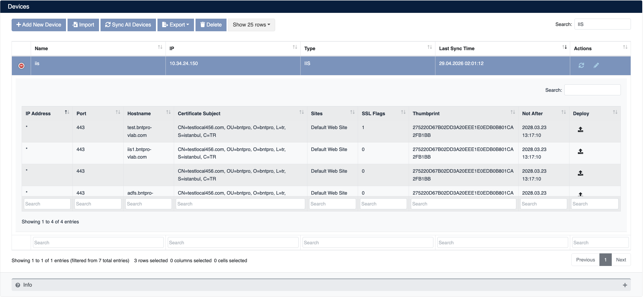
Task: Click Last Sync Time footer search box
Action: (x=503, y=243)
